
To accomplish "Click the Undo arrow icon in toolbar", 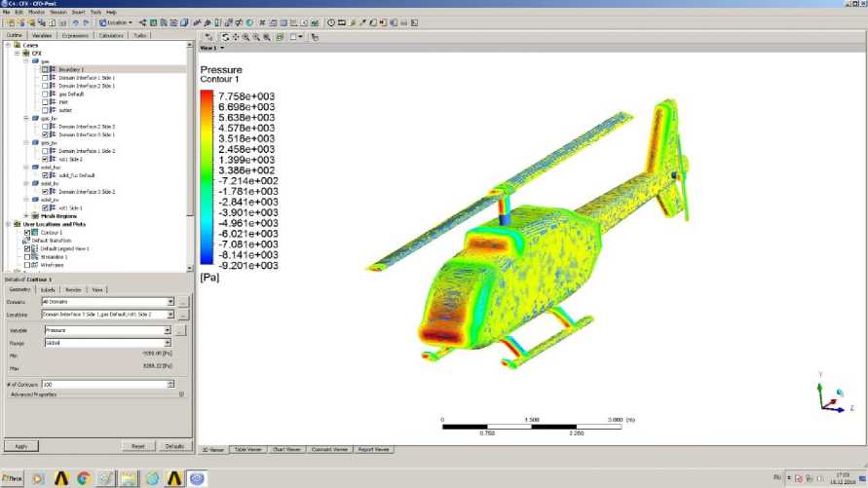I will coord(75,22).
